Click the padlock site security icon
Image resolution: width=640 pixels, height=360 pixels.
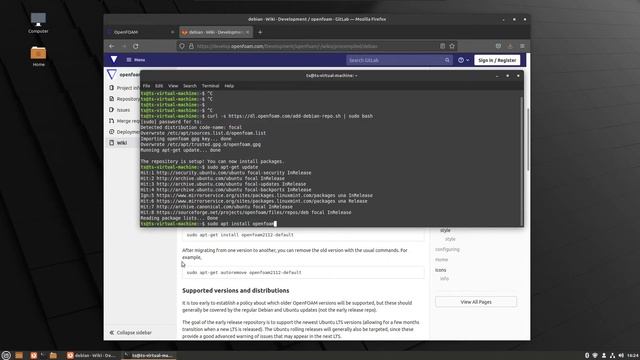click(191, 46)
